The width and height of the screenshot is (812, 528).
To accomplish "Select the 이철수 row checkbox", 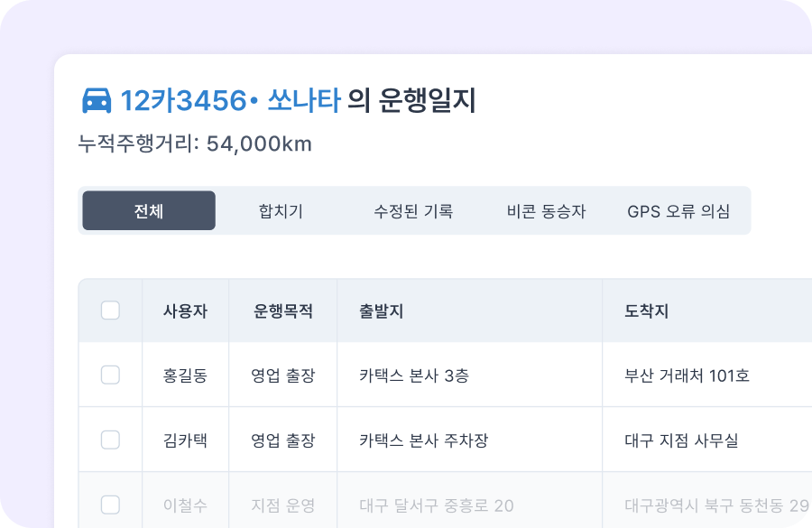I will coord(110,505).
